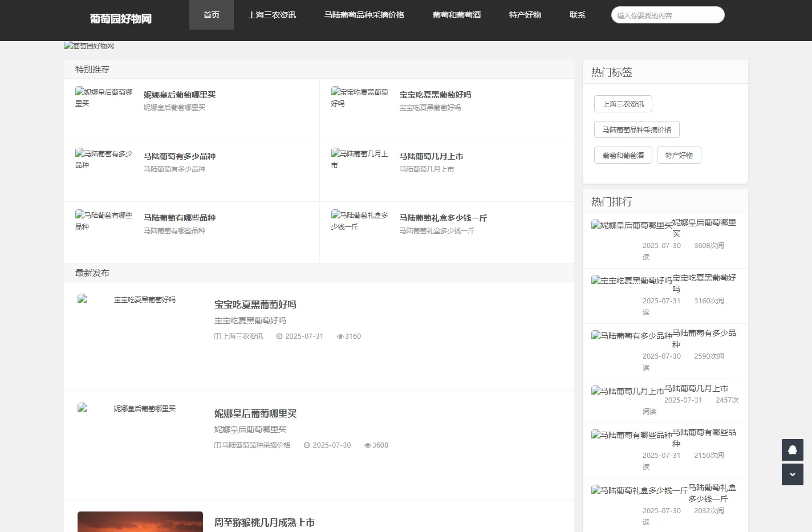Open hot ranking item 宝宝吃夏黑葡萄好吗
The height and width of the screenshot is (532, 812).
tap(704, 283)
